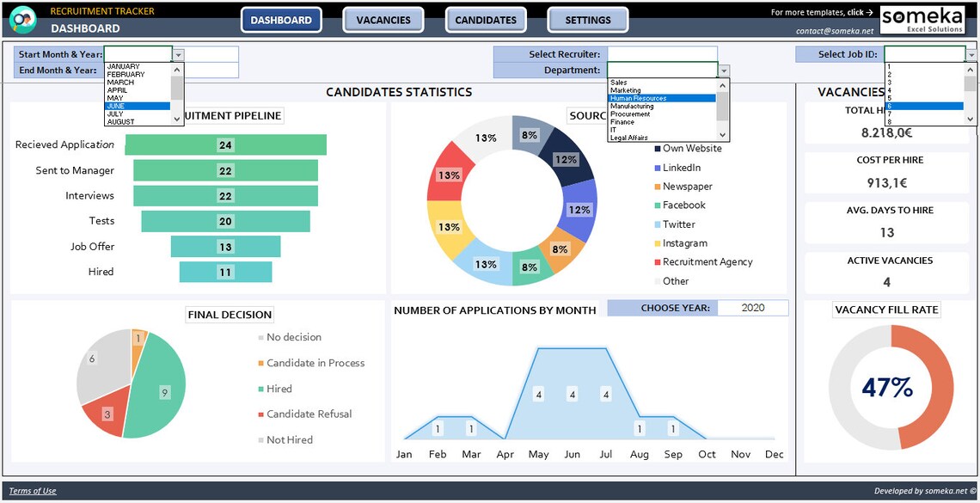Screen dimensions: 980x503
Task: Click the Terms of Use link
Action: 32,490
